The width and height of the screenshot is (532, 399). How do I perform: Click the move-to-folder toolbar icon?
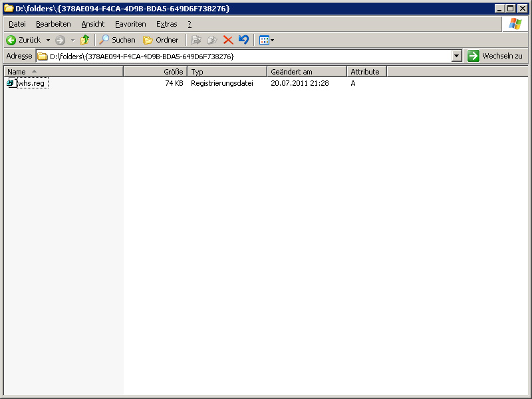(196, 40)
